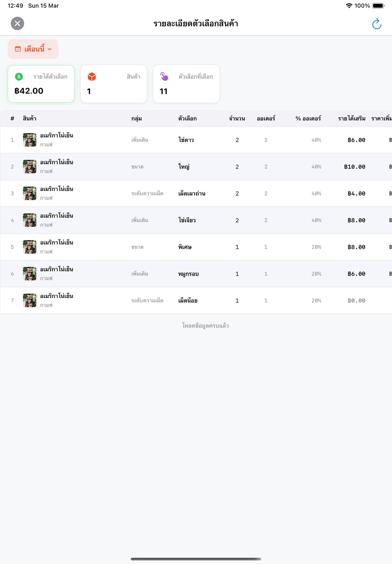Select the เผ็ดเผาถ่าน row
This screenshot has height=564, width=392.
(x=196, y=194)
